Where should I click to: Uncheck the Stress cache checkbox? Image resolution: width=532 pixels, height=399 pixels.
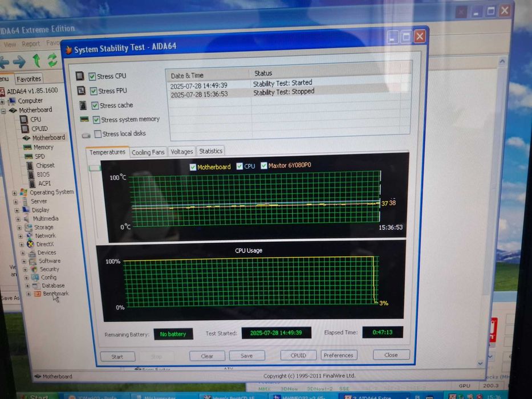click(95, 105)
